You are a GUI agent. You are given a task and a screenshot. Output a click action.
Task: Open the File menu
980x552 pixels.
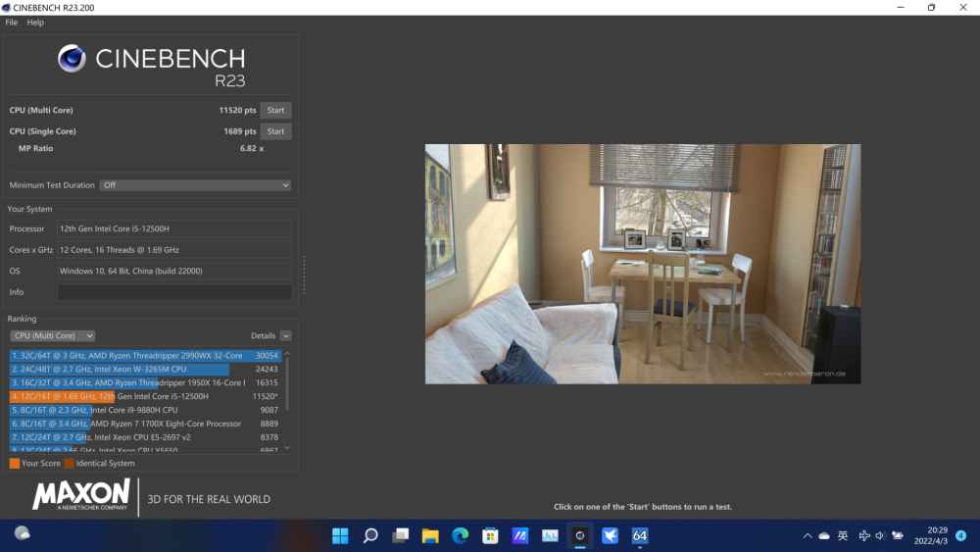[x=12, y=22]
